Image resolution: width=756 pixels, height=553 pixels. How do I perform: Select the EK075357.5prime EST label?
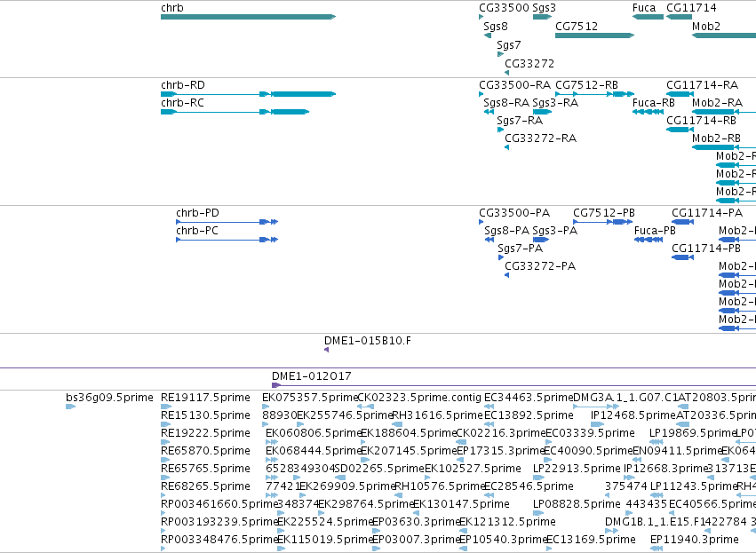point(310,398)
